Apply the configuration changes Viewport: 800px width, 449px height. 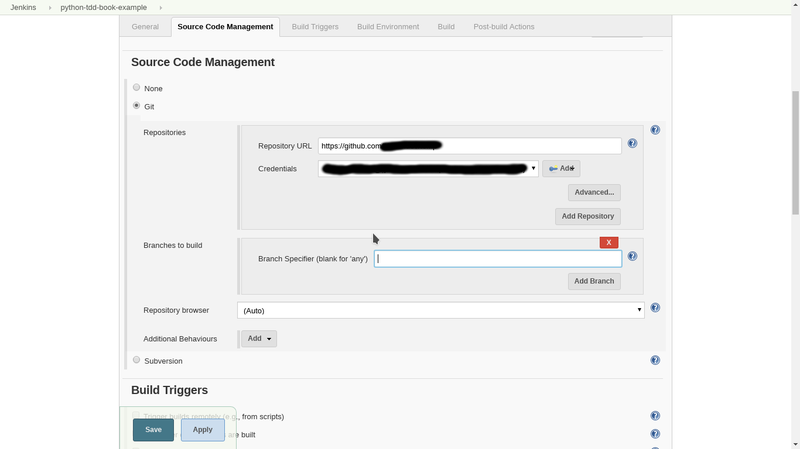coord(203,430)
